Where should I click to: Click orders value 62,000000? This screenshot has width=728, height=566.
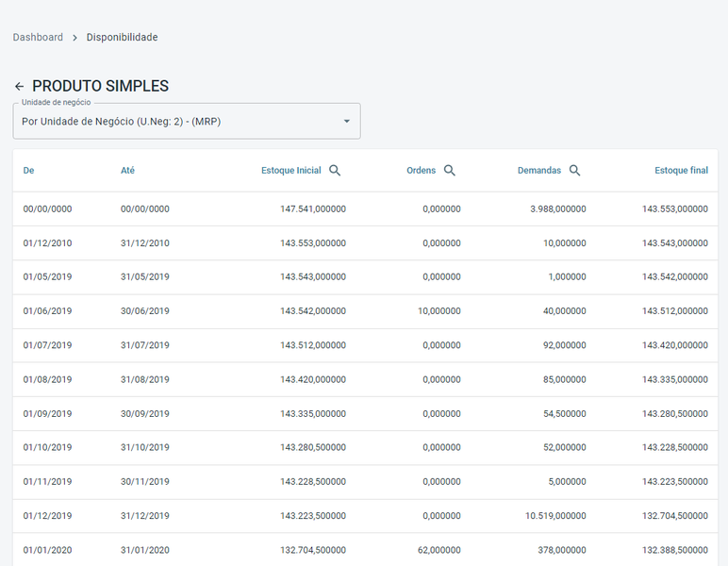pos(439,550)
